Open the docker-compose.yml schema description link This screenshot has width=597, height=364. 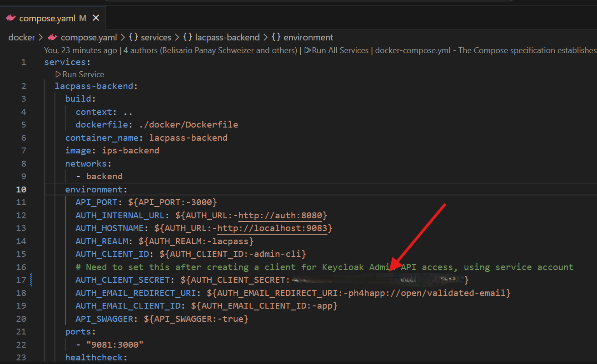(486, 50)
